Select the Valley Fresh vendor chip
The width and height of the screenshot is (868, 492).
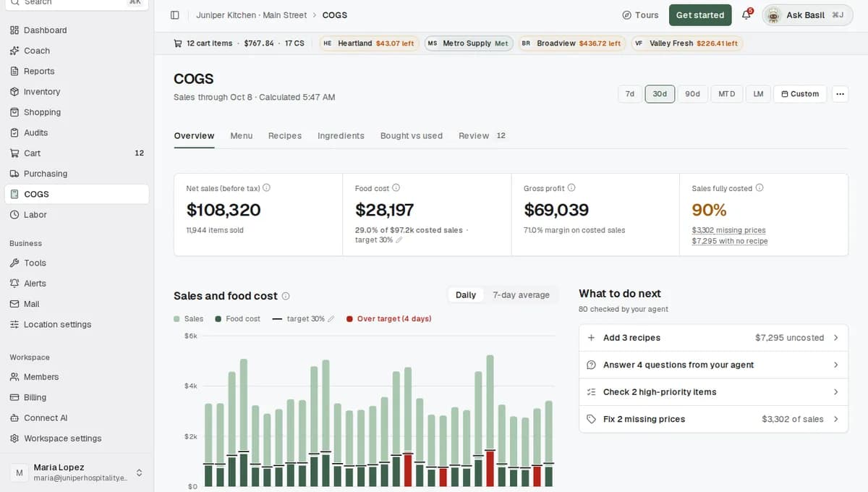pos(687,43)
